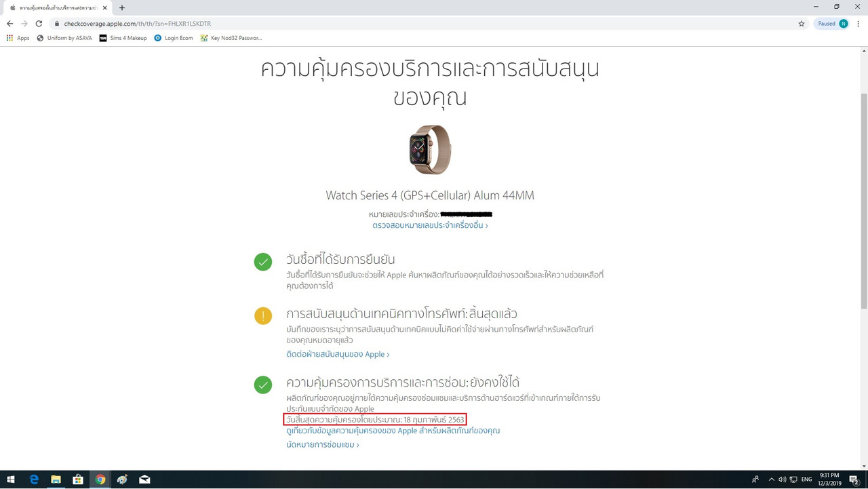Open the Apps bookmarks folder
The height and width of the screenshot is (489, 868).
[18, 38]
